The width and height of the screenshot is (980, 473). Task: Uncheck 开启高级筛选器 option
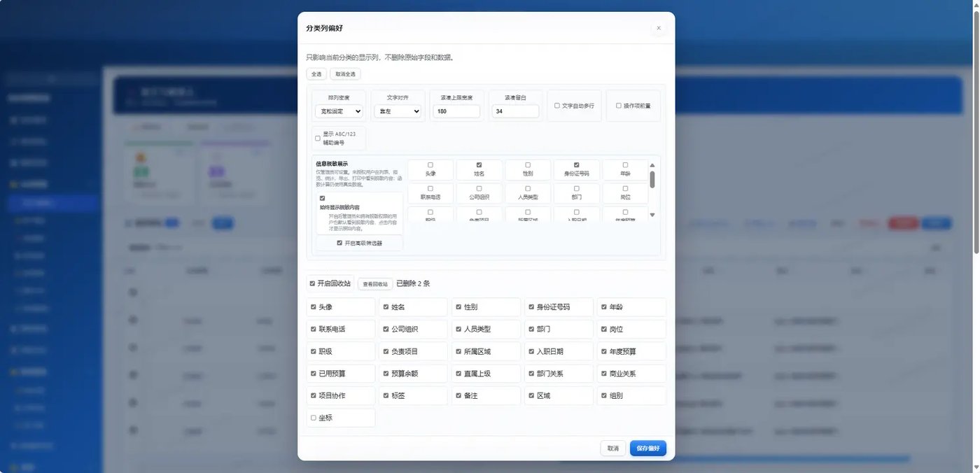click(x=339, y=243)
